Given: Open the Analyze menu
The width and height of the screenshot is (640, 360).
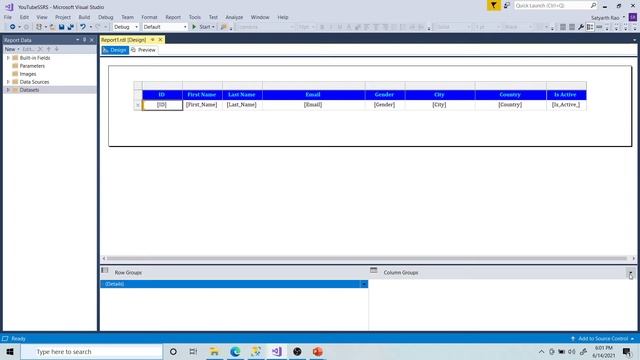Looking at the screenshot, I should pos(234,17).
